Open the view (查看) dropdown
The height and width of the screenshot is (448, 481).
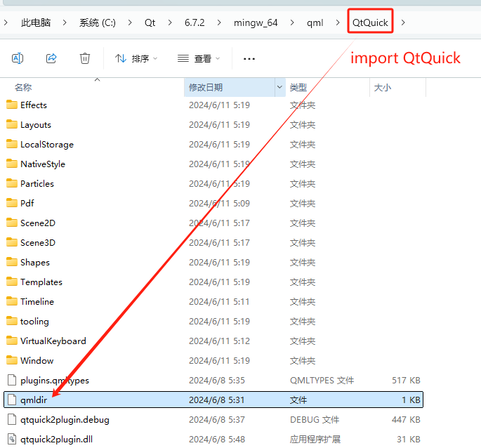pyautogui.click(x=199, y=58)
